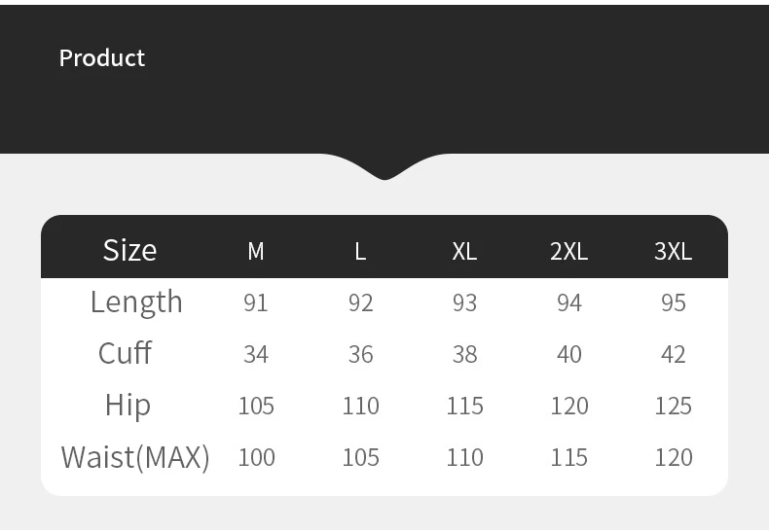The image size is (769, 532).
Task: Click Hip value 125 for size 3XL
Action: tap(674, 406)
